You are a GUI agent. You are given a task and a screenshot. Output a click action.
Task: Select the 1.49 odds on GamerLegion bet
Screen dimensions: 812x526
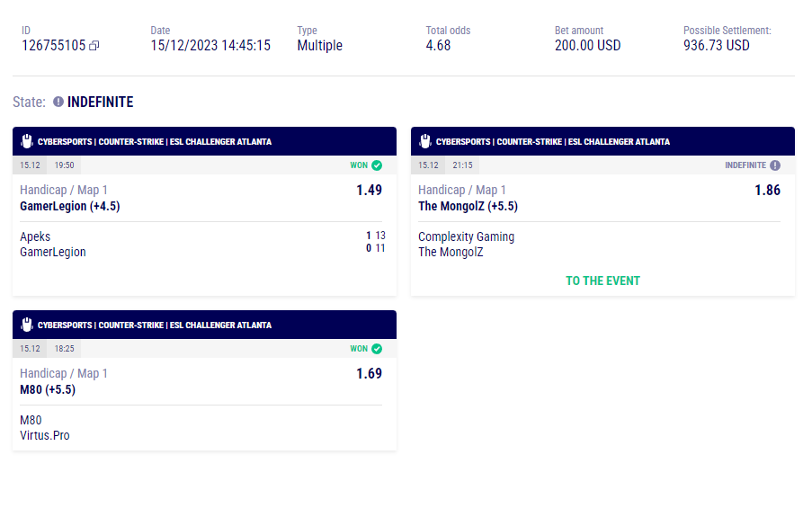click(369, 190)
